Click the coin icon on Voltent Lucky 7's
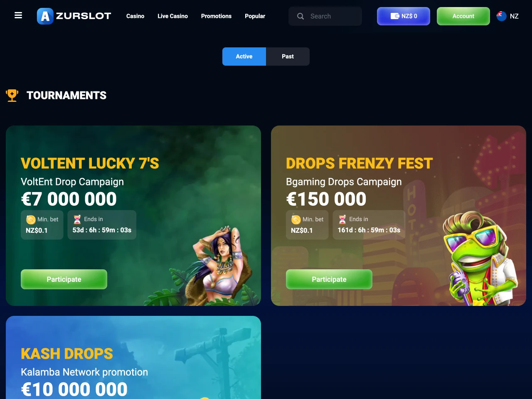Image resolution: width=532 pixels, height=399 pixels. pyautogui.click(x=31, y=219)
